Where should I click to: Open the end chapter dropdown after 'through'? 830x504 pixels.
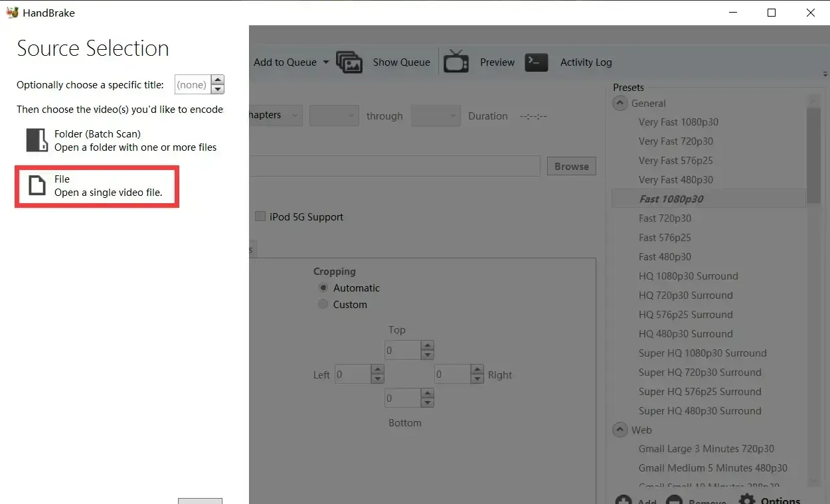436,116
